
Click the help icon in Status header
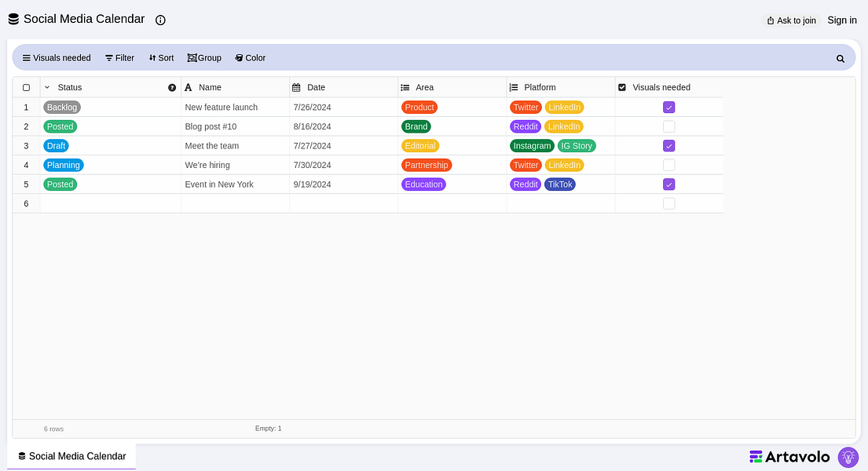pos(172,88)
